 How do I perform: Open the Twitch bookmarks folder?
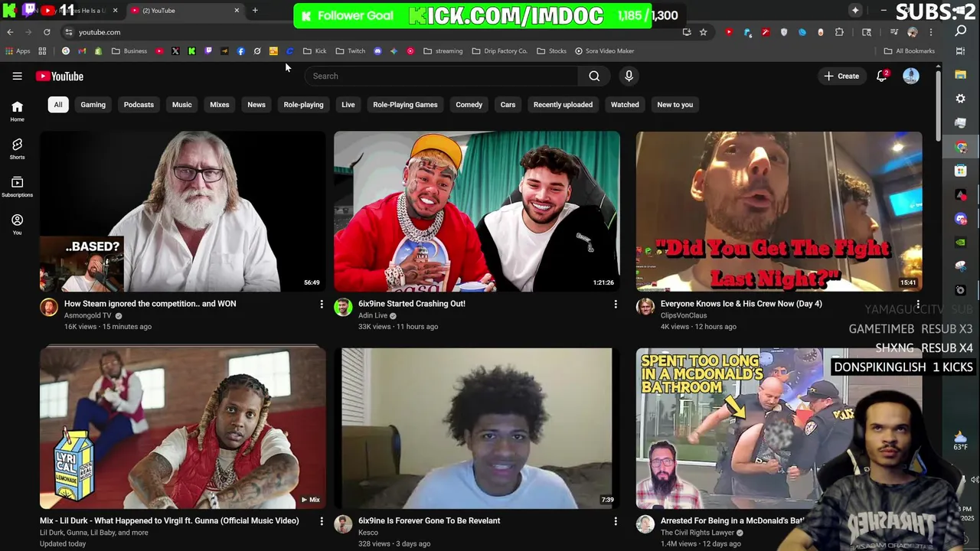[350, 51]
